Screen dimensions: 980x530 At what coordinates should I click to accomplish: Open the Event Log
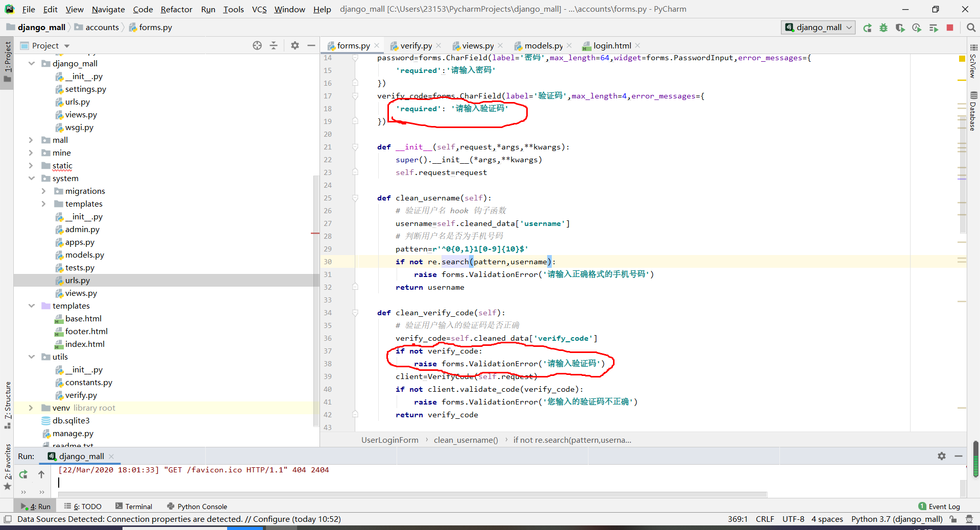939,507
